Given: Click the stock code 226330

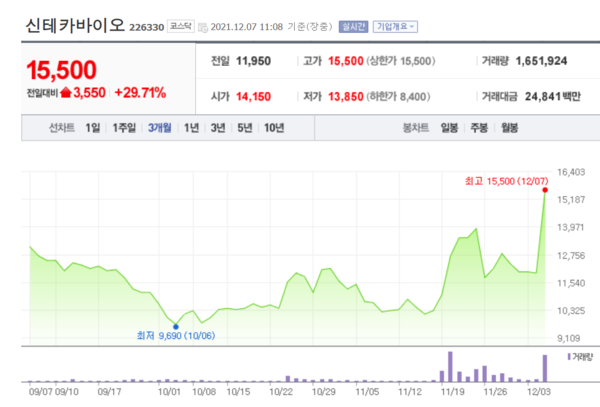Looking at the screenshot, I should pos(147,28).
